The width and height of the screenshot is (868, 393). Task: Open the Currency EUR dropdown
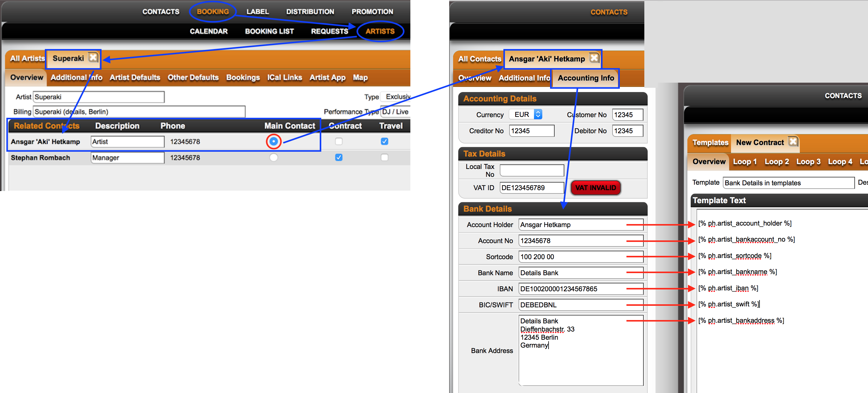pos(526,114)
